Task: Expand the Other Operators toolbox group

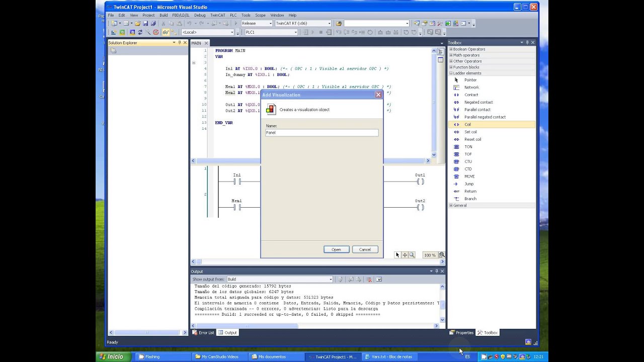Action: pyautogui.click(x=451, y=61)
